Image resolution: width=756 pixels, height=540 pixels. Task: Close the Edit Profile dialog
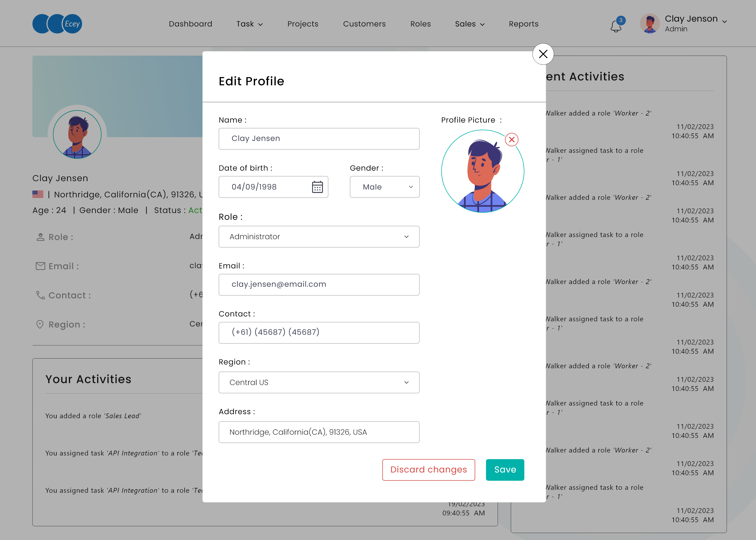(x=543, y=54)
